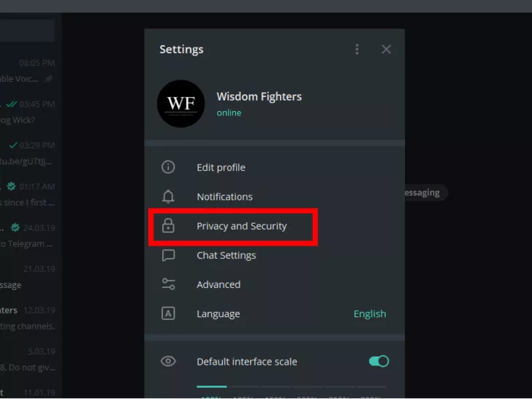
Task: Click the interface scale slider track
Action: pos(291,386)
